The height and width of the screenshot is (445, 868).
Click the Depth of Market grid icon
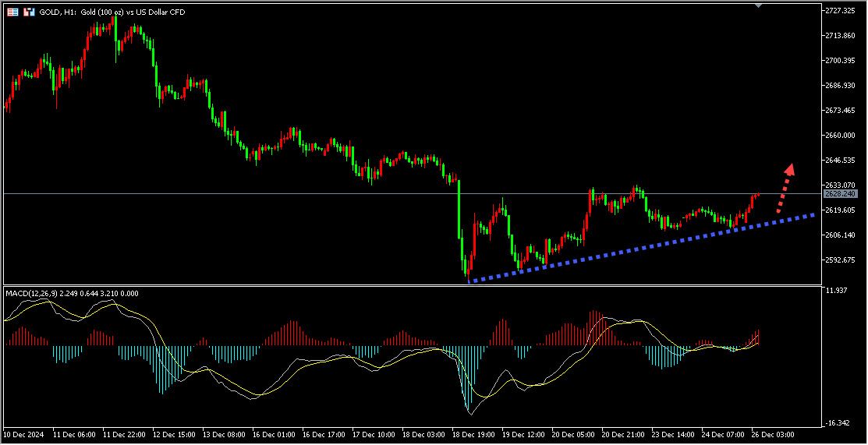pos(13,12)
